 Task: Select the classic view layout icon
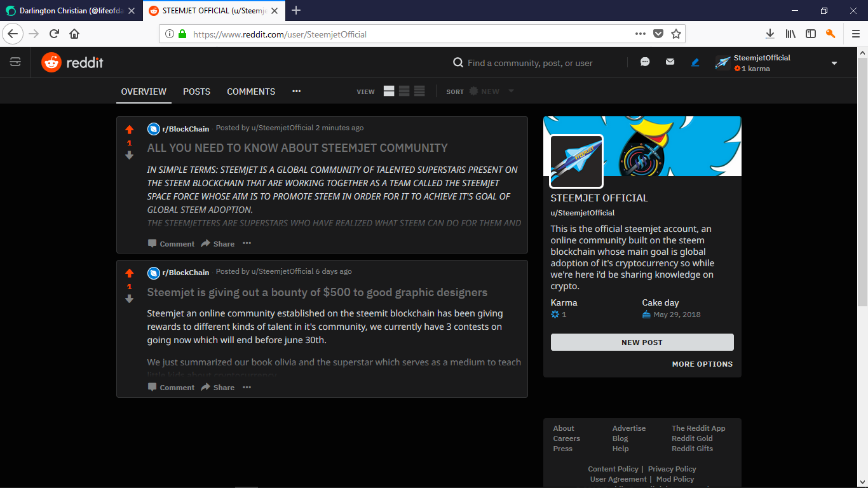(404, 91)
